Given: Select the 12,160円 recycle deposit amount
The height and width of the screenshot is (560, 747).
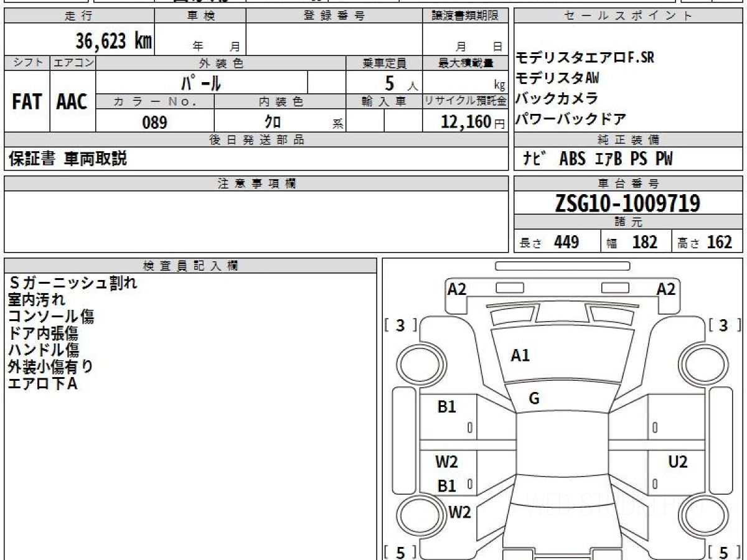Looking at the screenshot, I should 472,122.
